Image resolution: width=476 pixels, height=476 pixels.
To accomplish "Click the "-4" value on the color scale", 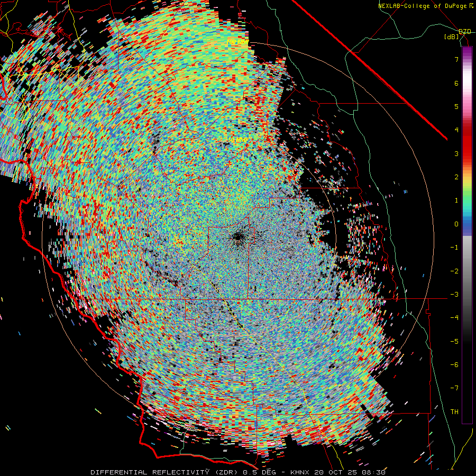I will tap(454, 318).
